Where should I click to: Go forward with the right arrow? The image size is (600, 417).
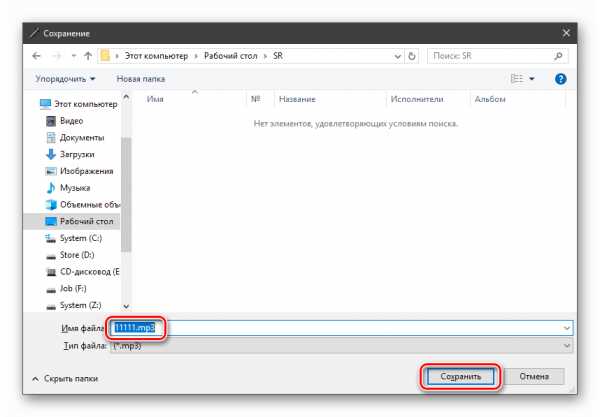57,56
